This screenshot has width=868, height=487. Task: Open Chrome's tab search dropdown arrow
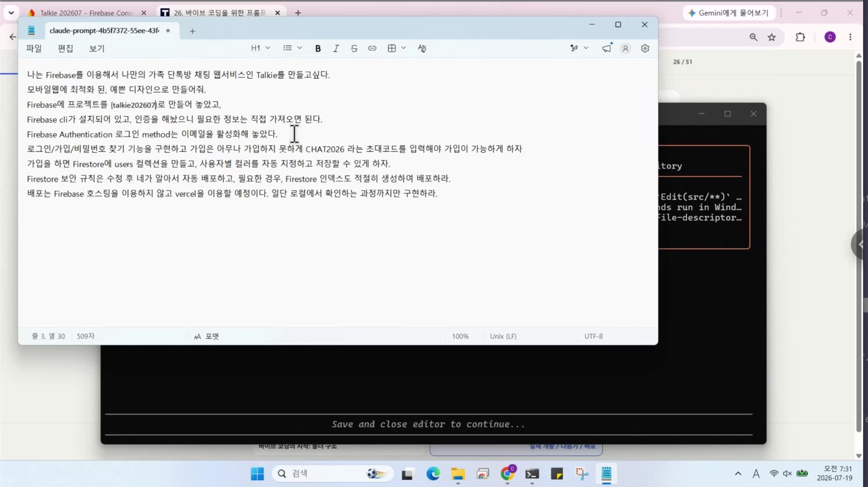point(11,12)
